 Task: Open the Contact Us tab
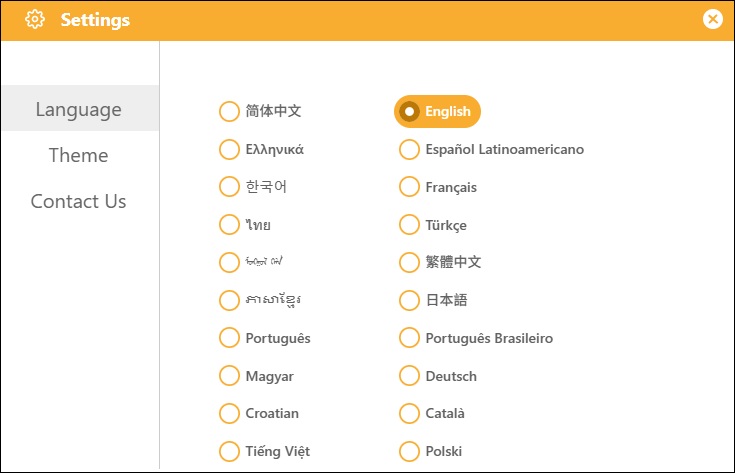[79, 201]
